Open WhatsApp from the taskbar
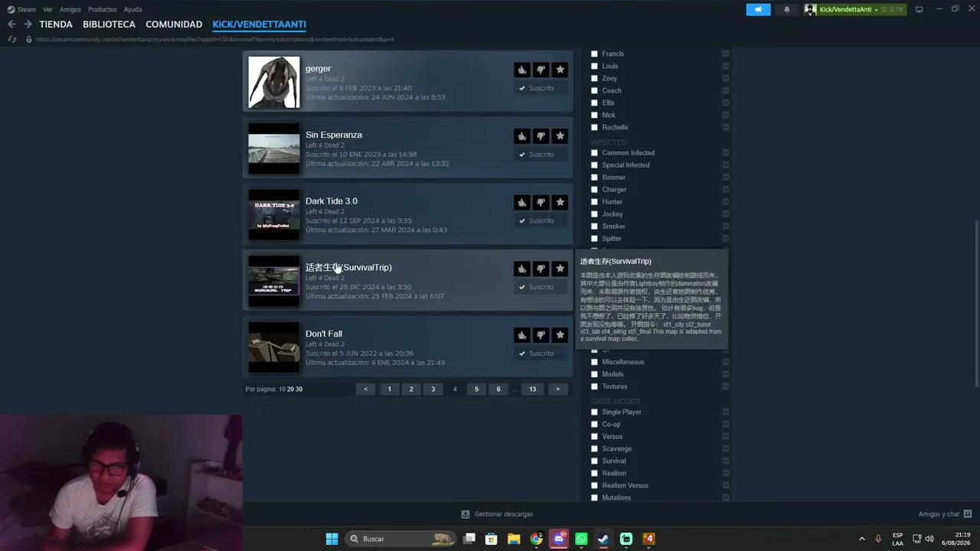 [581, 539]
